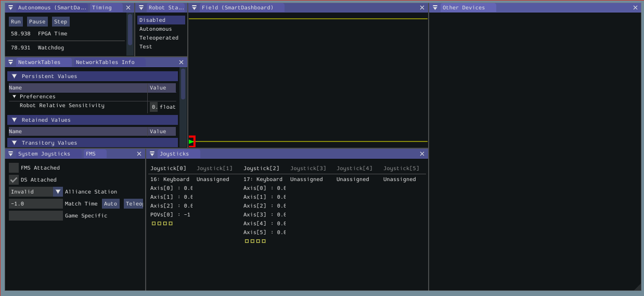Collapse the Preferences tree node

pyautogui.click(x=15, y=97)
